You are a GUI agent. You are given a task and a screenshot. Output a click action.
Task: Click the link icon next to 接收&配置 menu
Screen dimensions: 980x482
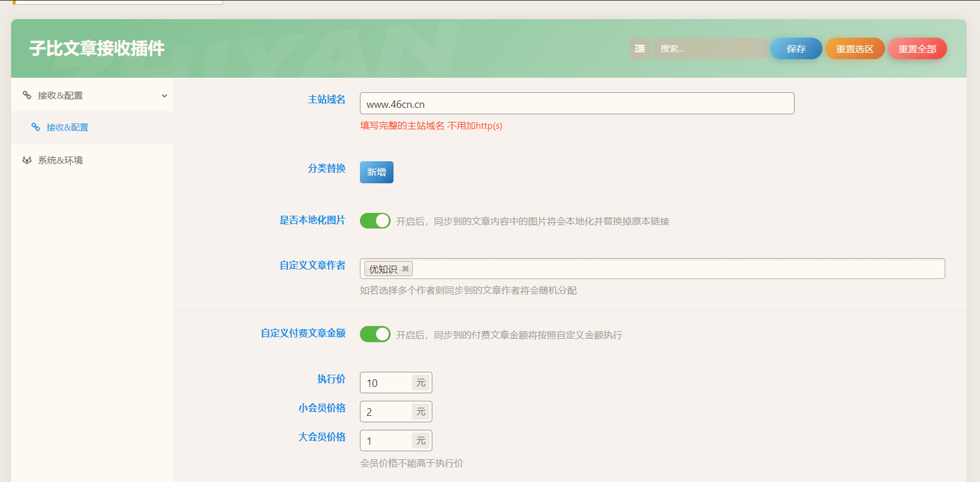[x=27, y=95]
